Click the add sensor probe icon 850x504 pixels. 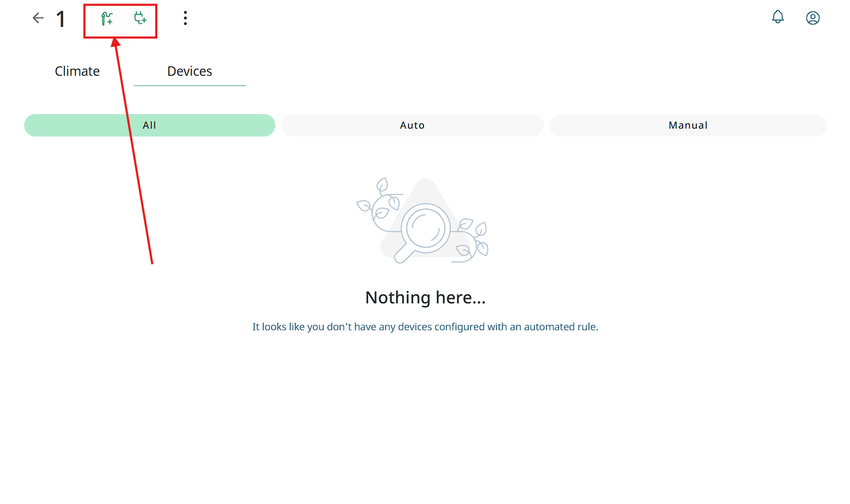point(107,19)
